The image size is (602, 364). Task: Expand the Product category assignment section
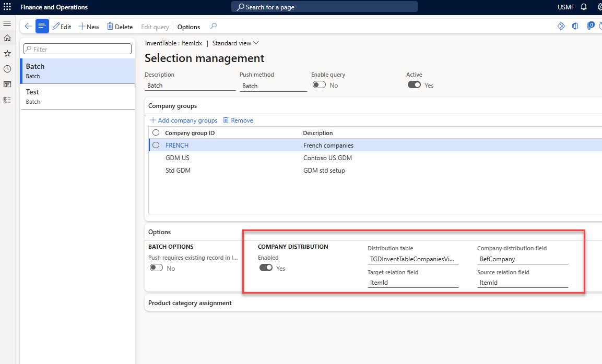click(x=190, y=303)
